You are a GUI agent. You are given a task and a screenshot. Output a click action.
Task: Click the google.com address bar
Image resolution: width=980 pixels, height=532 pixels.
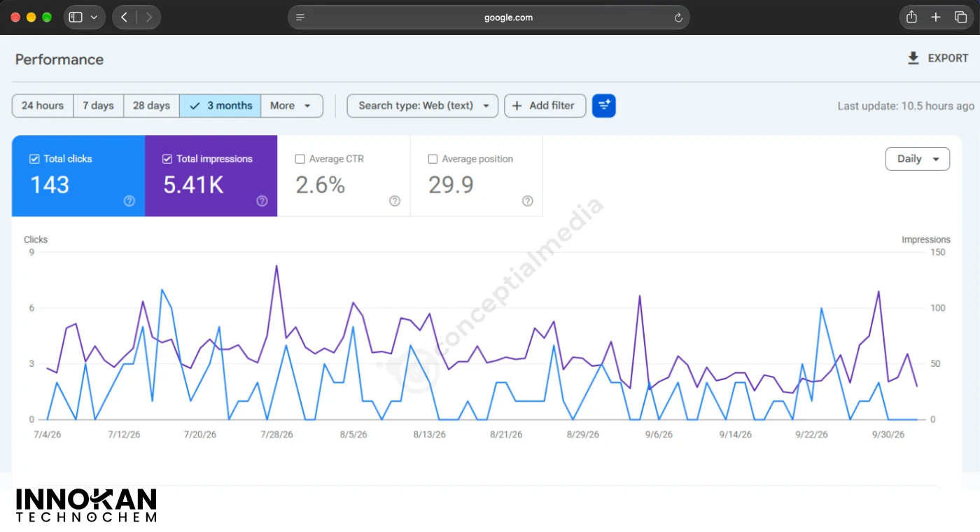[489, 17]
